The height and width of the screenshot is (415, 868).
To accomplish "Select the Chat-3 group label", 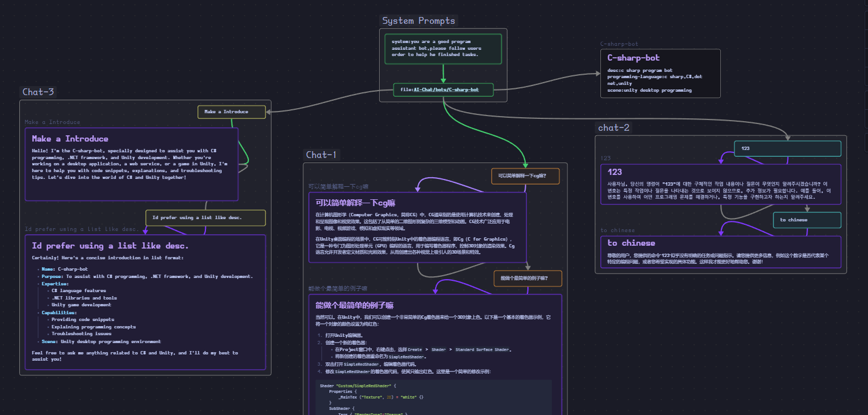I will click(x=38, y=92).
